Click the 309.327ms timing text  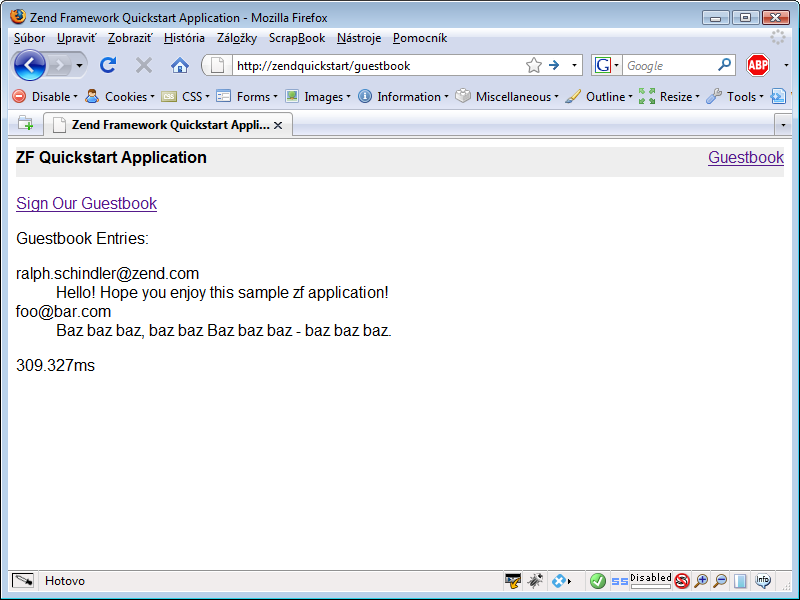[x=56, y=365]
